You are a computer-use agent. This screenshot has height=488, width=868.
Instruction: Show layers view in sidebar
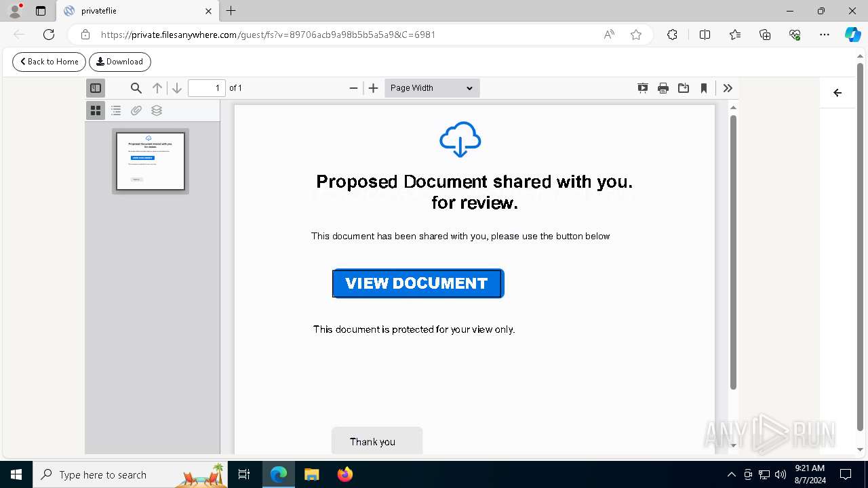(157, 110)
